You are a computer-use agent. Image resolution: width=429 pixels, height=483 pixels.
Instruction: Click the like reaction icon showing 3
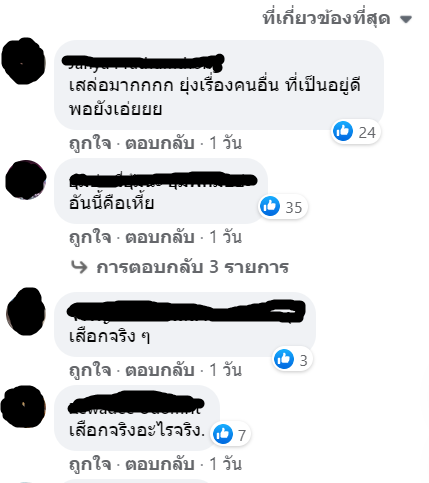point(284,359)
